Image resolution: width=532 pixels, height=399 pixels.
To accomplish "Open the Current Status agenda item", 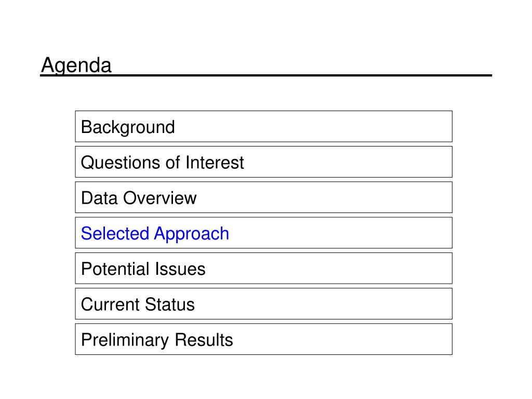I will (263, 303).
